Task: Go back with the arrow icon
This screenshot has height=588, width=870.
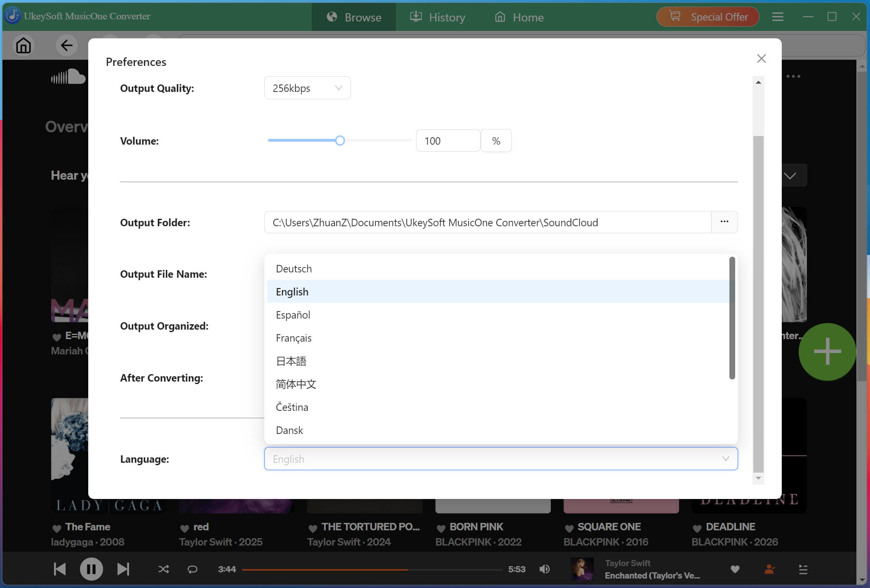Action: pyautogui.click(x=66, y=45)
